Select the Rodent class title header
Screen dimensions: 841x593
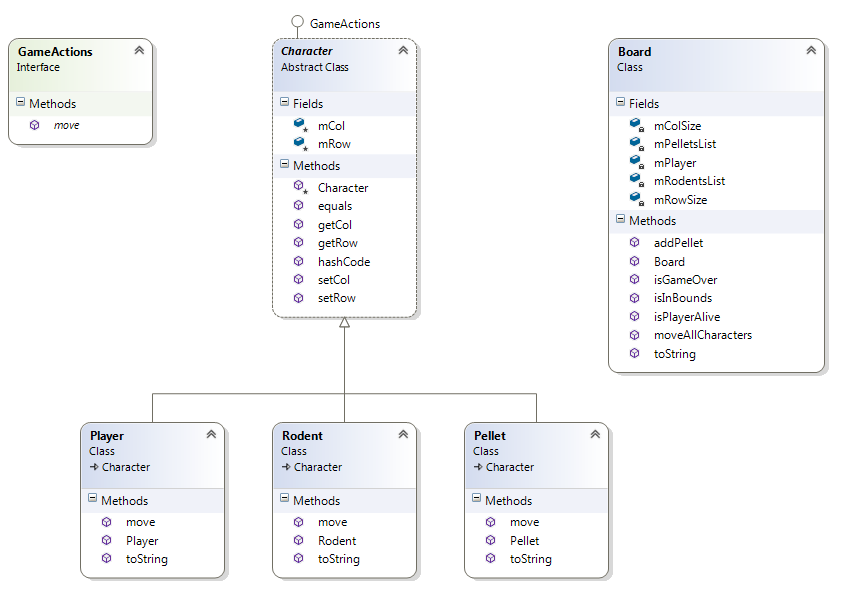coord(300,435)
